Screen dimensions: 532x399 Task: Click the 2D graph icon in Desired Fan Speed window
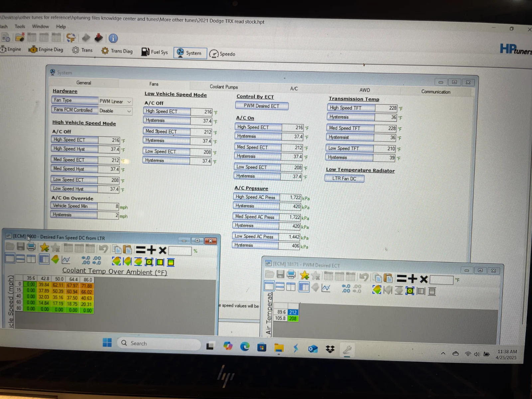coord(66,260)
